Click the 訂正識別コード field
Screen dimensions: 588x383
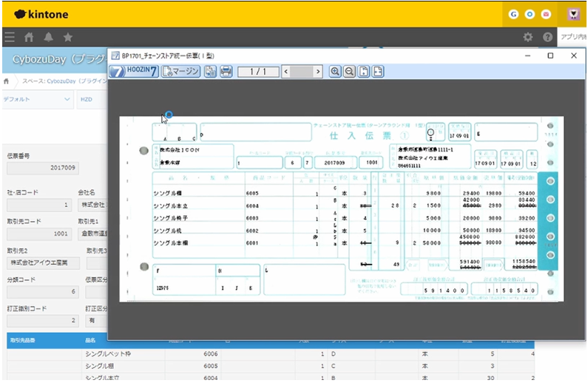pos(43,321)
